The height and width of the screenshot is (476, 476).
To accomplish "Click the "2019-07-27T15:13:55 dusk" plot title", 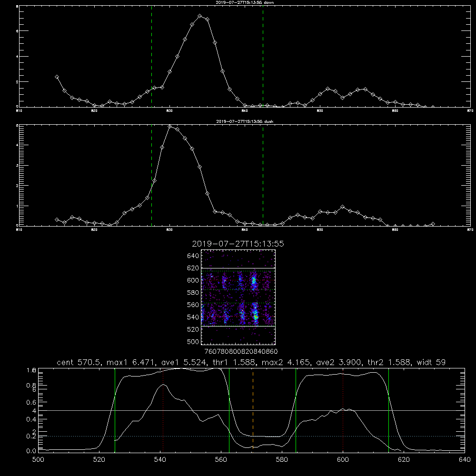I will pyautogui.click(x=245, y=121).
